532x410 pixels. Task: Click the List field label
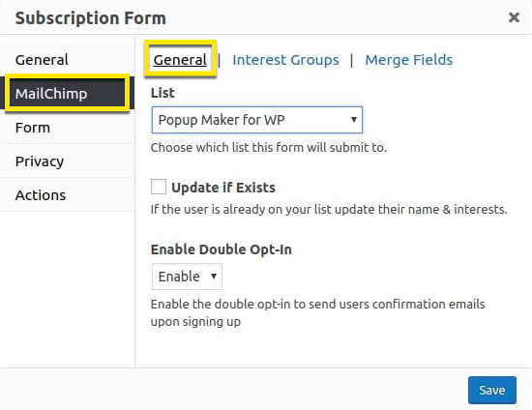163,93
